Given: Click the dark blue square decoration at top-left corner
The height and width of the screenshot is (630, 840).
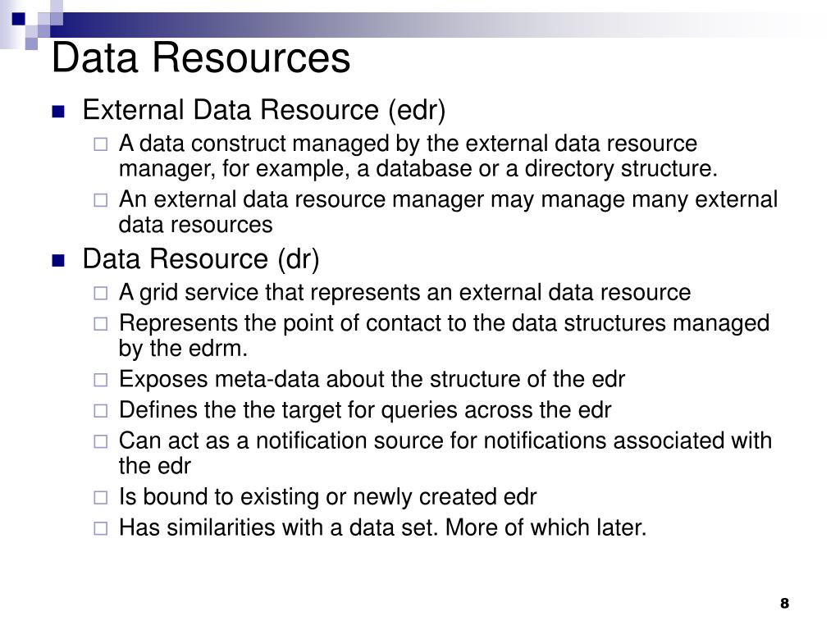Looking at the screenshot, I should click(x=18, y=19).
